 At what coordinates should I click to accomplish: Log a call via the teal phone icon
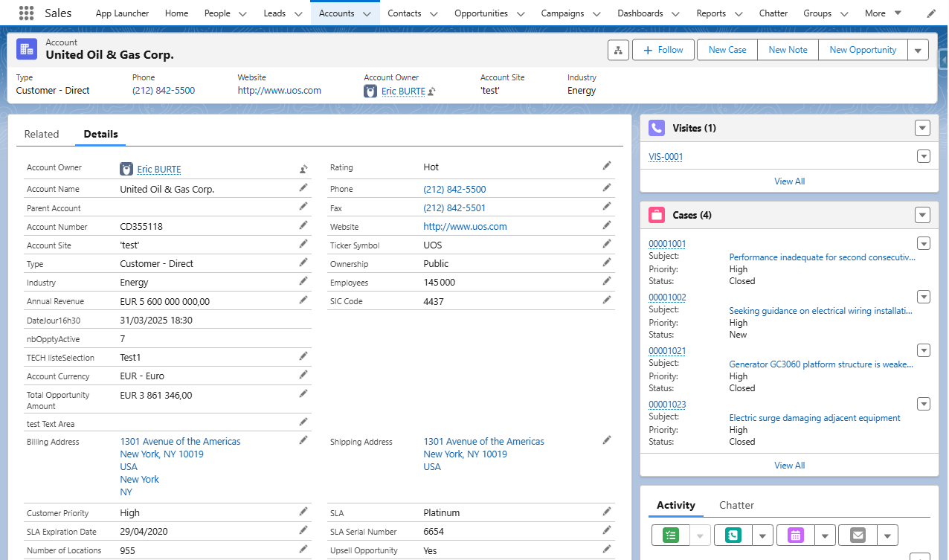(733, 535)
